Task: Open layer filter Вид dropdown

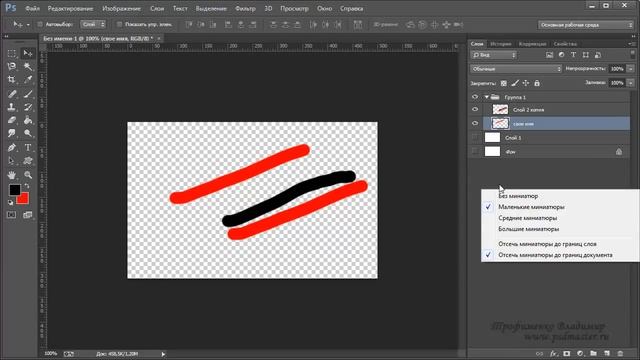Action: point(494,55)
